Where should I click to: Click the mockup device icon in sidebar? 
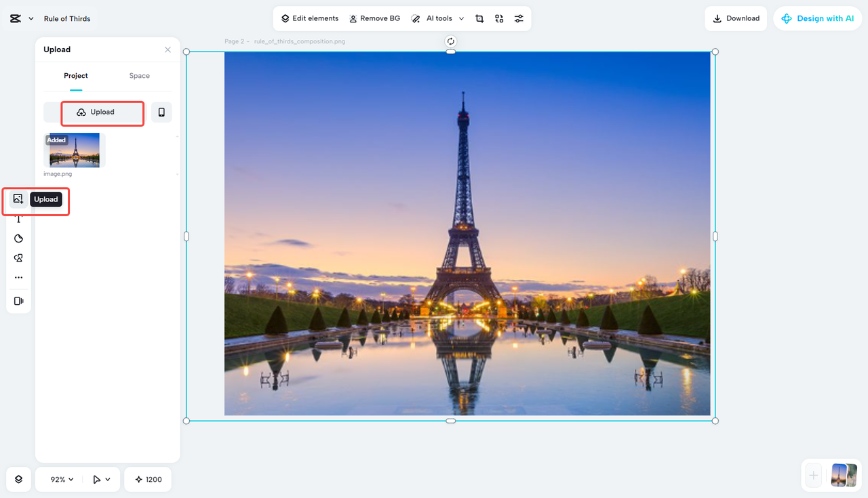[18, 300]
